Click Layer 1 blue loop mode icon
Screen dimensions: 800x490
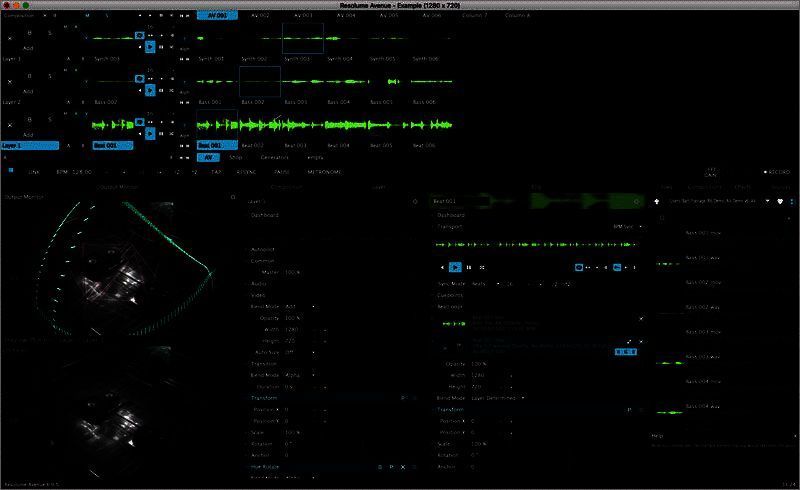pyautogui.click(x=139, y=122)
